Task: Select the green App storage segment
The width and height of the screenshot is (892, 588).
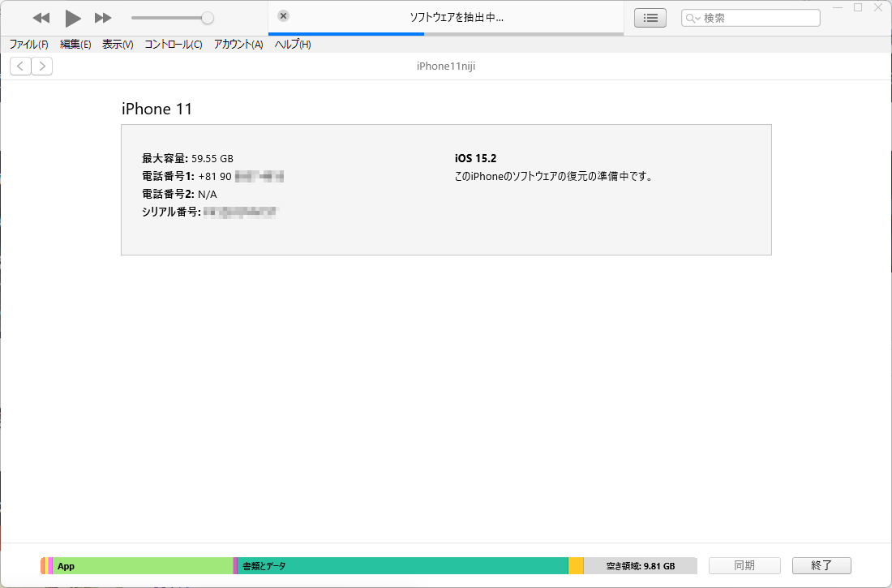Action: pos(143,566)
